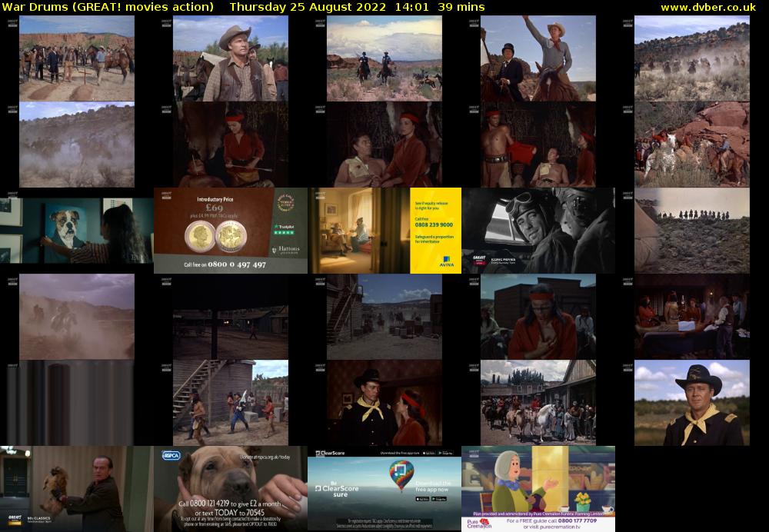Open thumbnail of bulldog portrait painting

point(76,231)
